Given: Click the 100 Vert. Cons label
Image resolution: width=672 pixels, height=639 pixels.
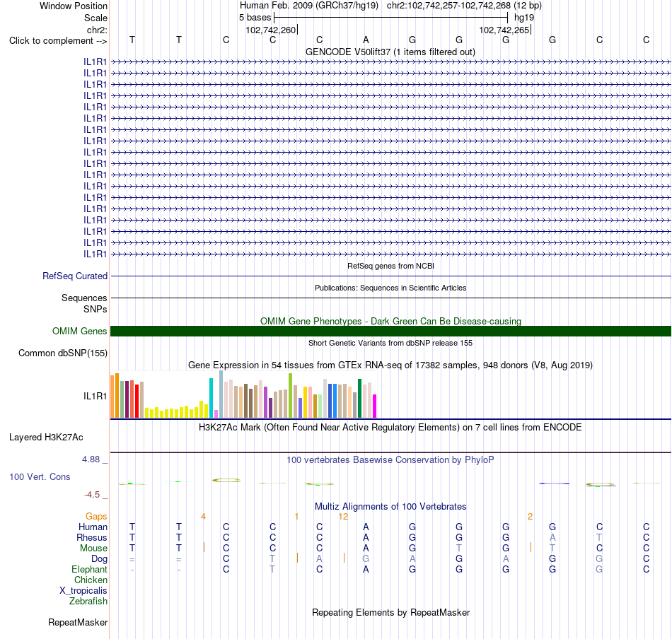Looking at the screenshot, I should point(40,476).
